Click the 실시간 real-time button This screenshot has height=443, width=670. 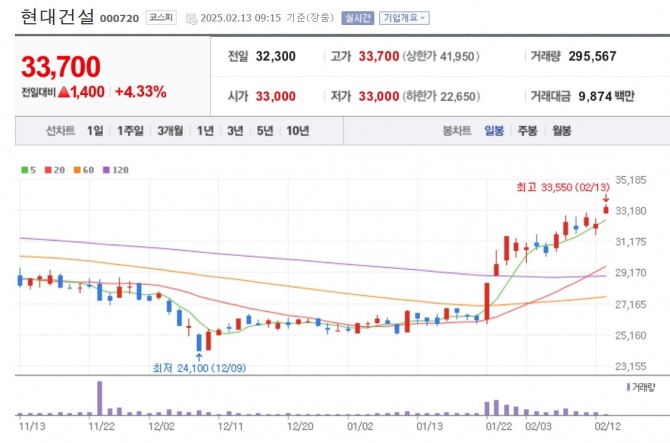(356, 18)
